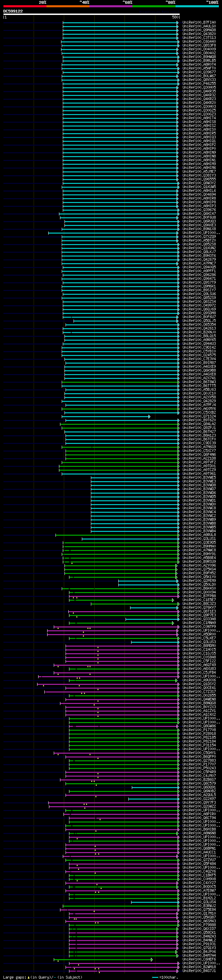The image size is (222, 980).
Task: Click the 580 end position marker
Action: (175, 17)
